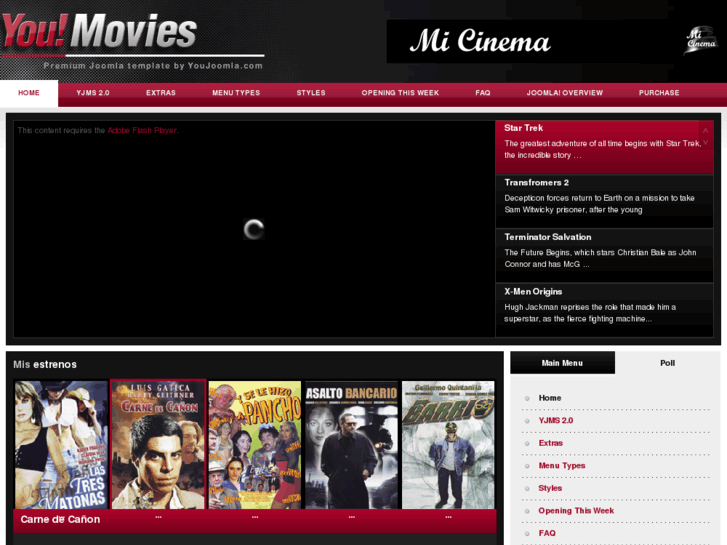Image resolution: width=727 pixels, height=545 pixels.
Task: Open Carne de Cañon poster thumbnail
Action: point(158,445)
